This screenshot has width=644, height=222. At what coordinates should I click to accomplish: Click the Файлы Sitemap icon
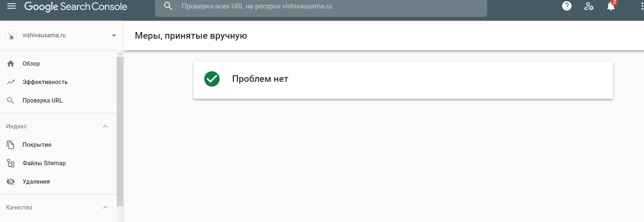click(x=11, y=163)
